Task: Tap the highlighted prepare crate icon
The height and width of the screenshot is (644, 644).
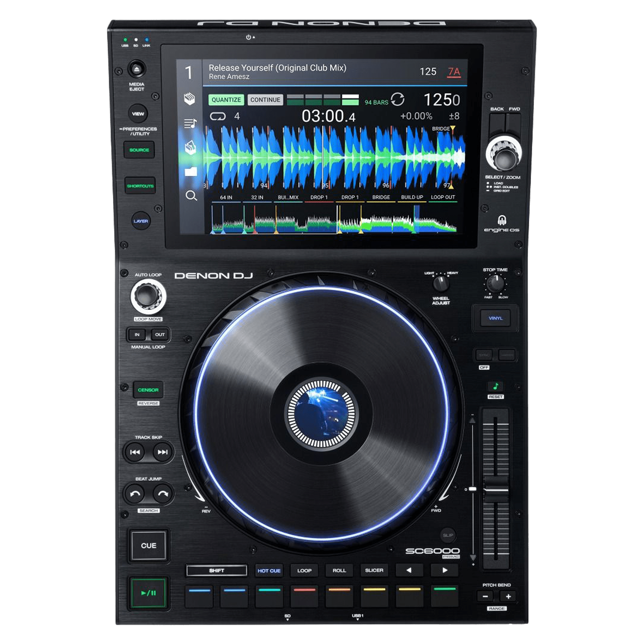Action: (190, 147)
